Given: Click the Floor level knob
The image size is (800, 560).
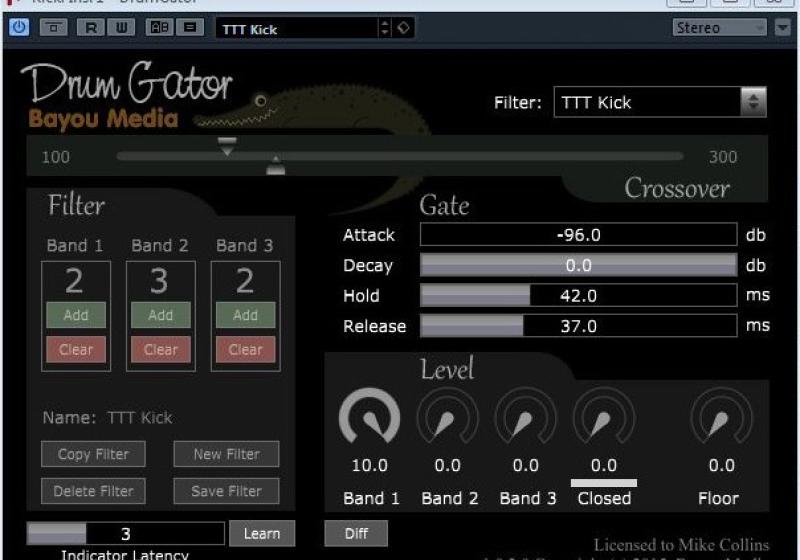Looking at the screenshot, I should coord(721,417).
